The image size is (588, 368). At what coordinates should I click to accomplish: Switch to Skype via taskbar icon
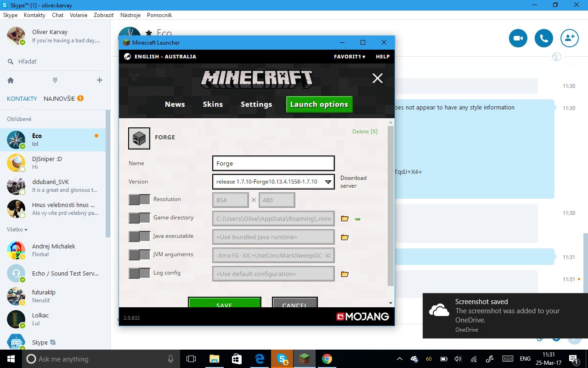click(x=282, y=359)
